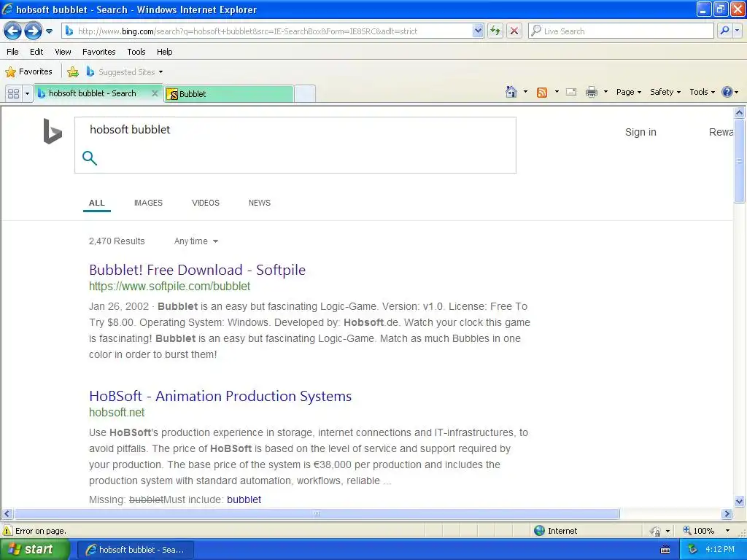747x560 pixels.
Task: Click the horizontal scrollbar right arrow
Action: coord(727,514)
